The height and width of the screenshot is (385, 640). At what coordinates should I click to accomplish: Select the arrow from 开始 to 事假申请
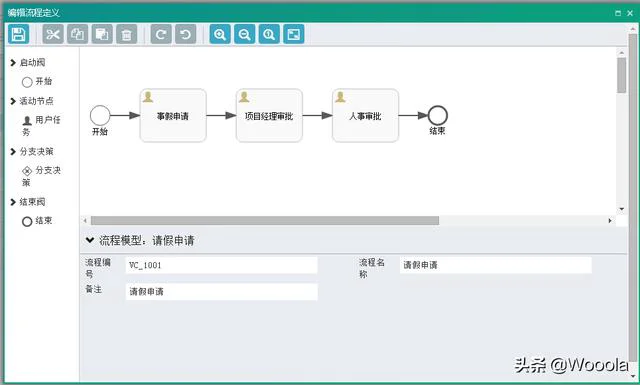[x=125, y=116]
